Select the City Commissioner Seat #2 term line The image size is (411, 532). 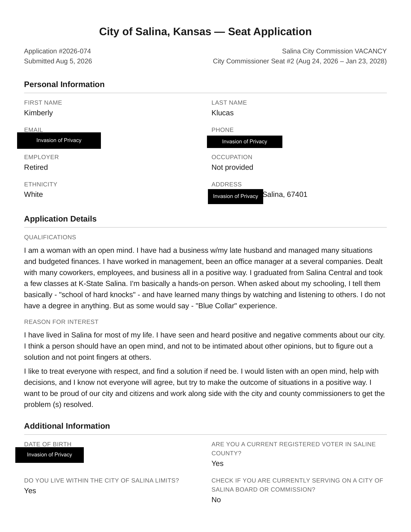click(300, 61)
